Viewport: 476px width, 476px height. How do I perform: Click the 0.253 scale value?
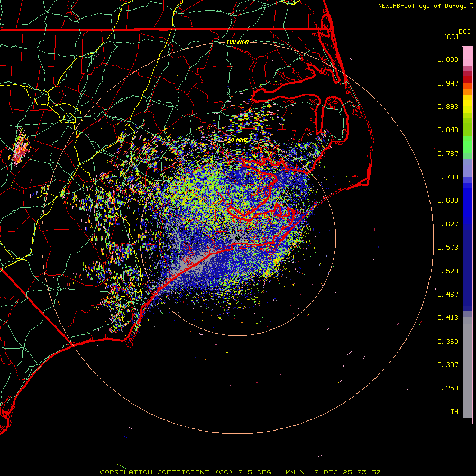pyautogui.click(x=448, y=388)
